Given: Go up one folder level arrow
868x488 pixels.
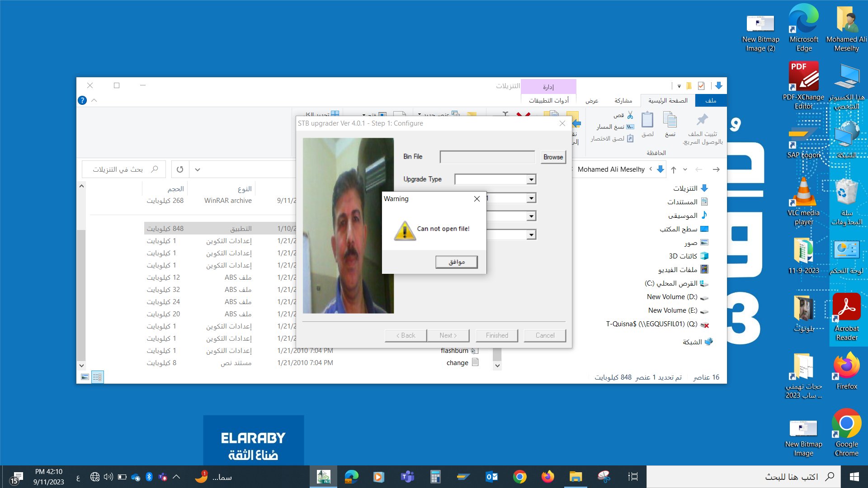Looking at the screenshot, I should tap(674, 169).
